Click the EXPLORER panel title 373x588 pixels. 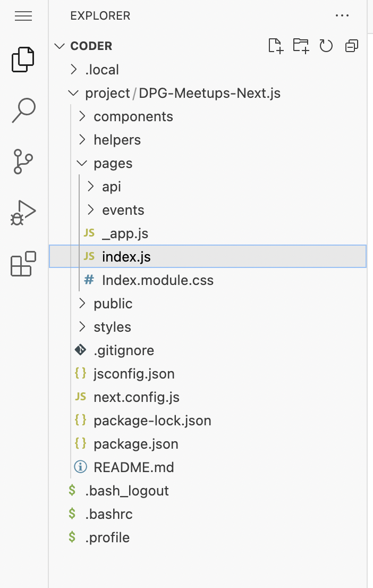click(100, 16)
